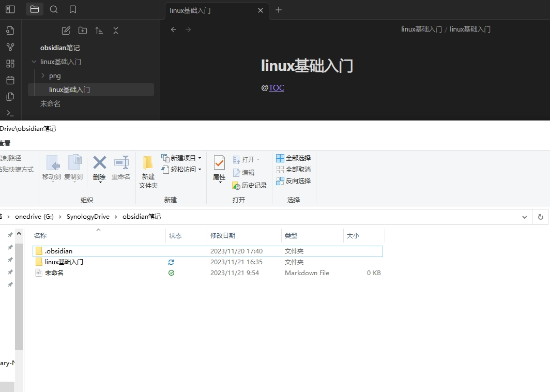Open today's daily note calendar icon

point(10,80)
